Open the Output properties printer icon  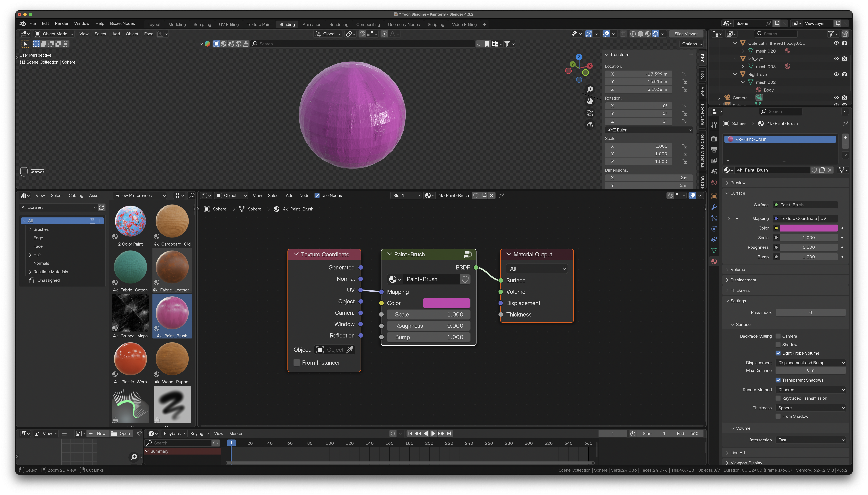pos(714,150)
